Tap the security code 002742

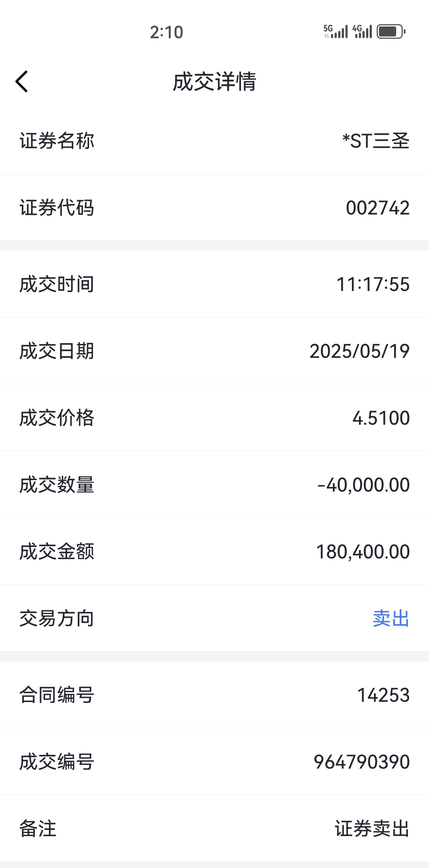[x=378, y=208]
